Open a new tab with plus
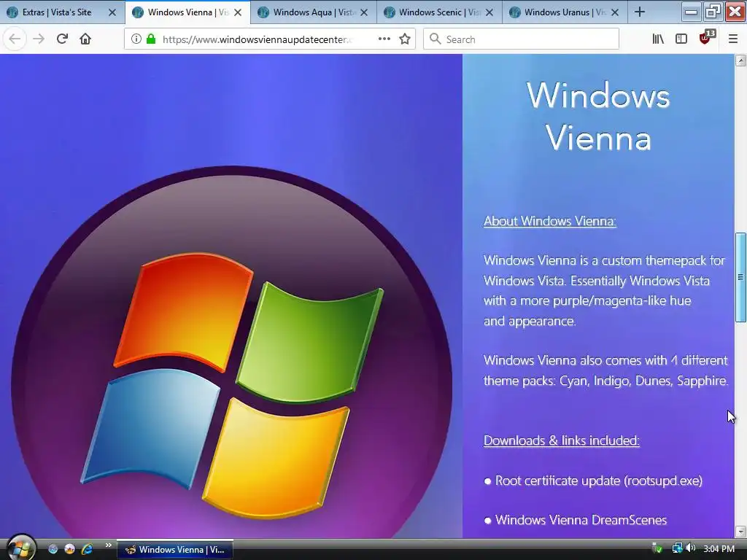The width and height of the screenshot is (747, 560). pos(640,12)
